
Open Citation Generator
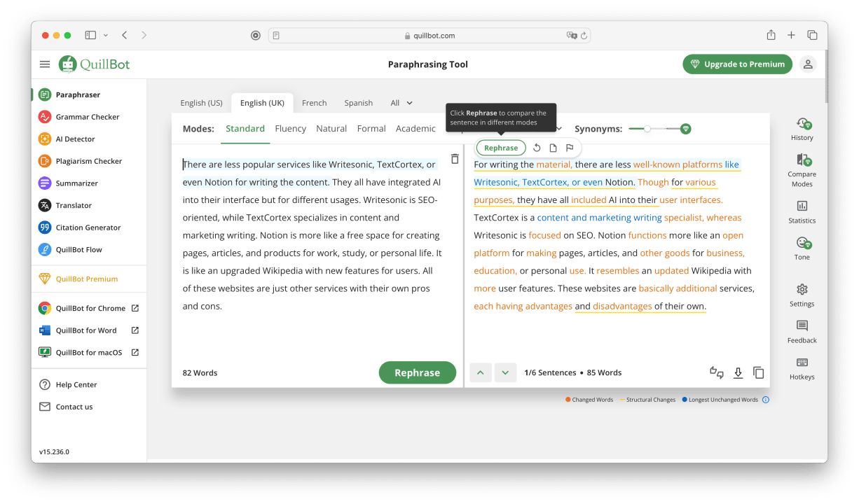pyautogui.click(x=88, y=227)
